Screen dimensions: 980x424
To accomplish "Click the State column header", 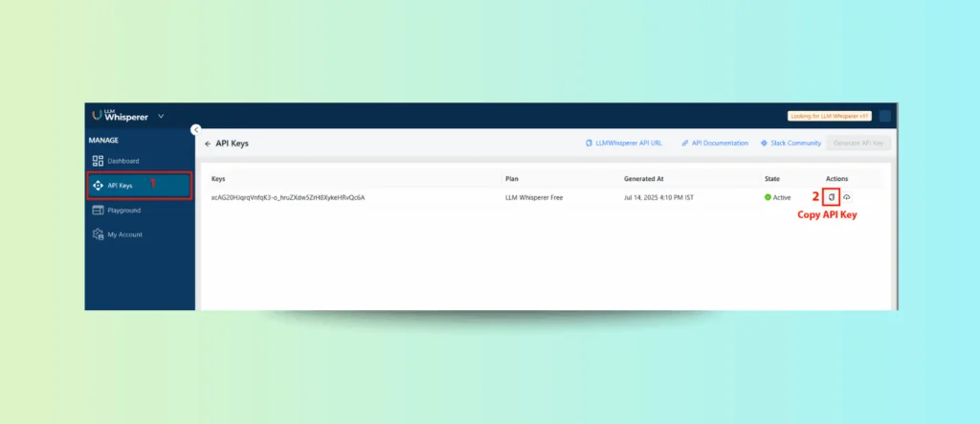I will pos(772,179).
